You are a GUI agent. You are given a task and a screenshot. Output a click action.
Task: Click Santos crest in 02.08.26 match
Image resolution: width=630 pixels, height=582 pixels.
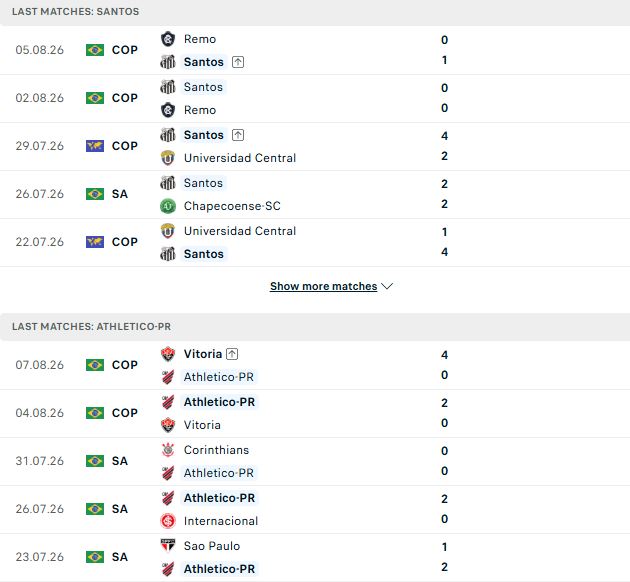click(x=168, y=87)
